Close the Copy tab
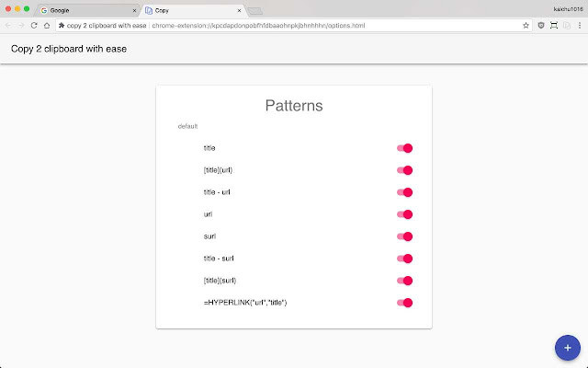Image resolution: width=588 pixels, height=368 pixels. (x=239, y=10)
